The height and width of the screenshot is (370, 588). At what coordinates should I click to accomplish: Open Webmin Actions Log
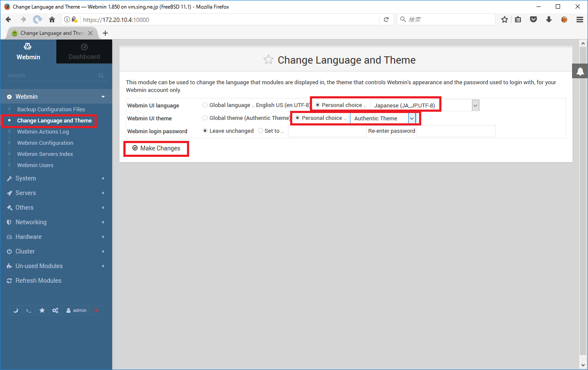(43, 132)
